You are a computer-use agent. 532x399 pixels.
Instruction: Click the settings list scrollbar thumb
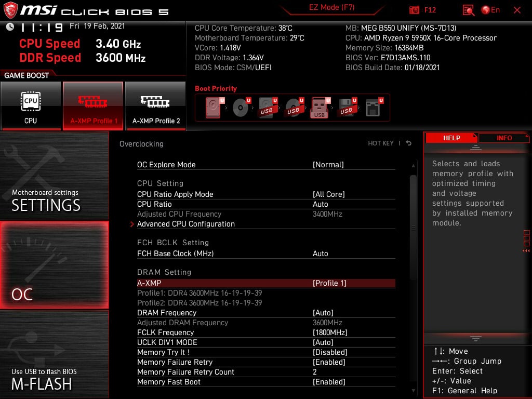(413, 228)
